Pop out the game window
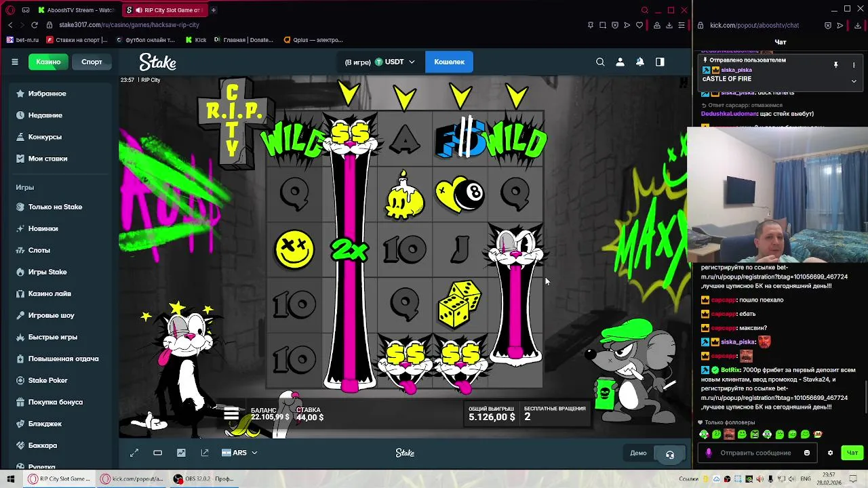The image size is (868, 488). tap(205, 453)
